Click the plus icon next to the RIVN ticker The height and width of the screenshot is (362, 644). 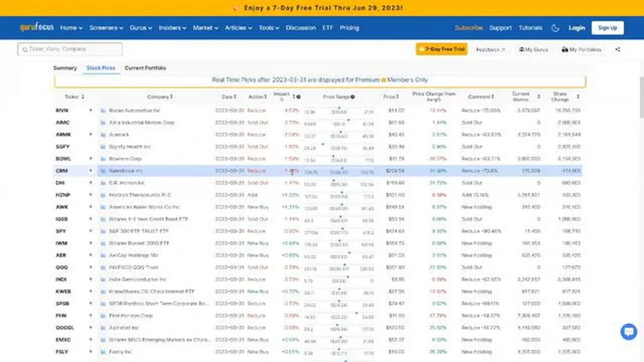pyautogui.click(x=91, y=110)
